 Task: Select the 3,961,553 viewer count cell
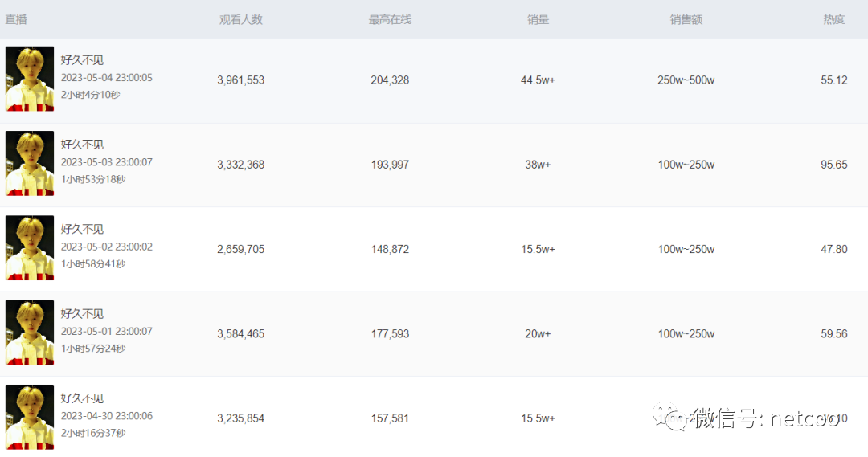pos(241,80)
